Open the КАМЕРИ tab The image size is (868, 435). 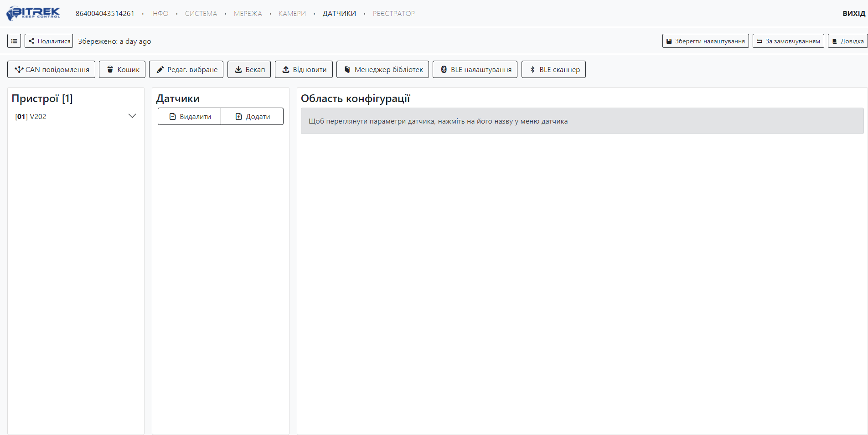point(292,14)
